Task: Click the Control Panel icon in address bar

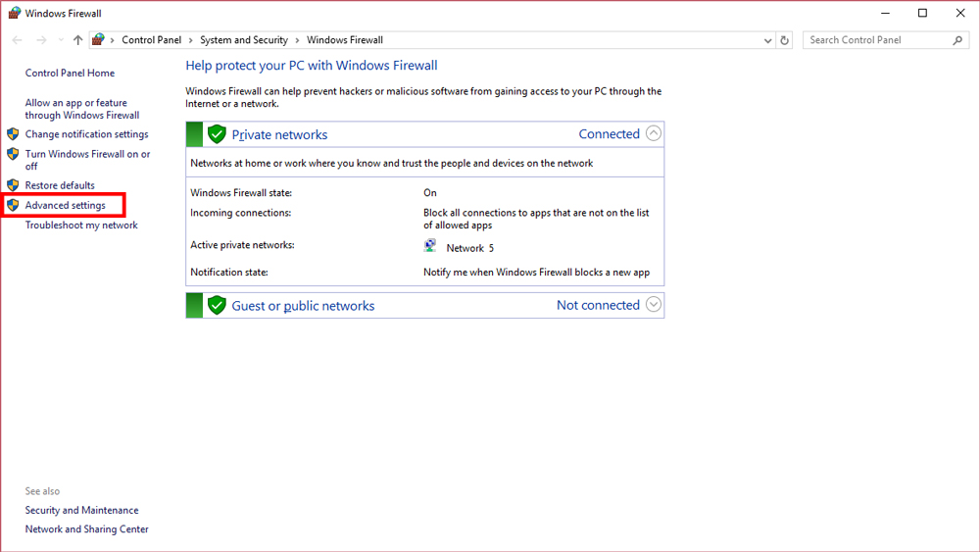Action: 98,40
